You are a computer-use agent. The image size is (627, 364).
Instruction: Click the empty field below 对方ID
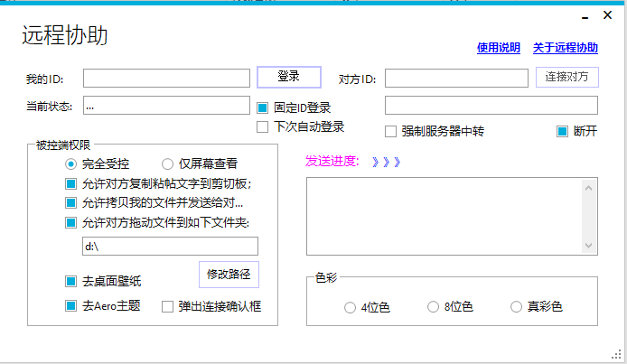[x=491, y=105]
